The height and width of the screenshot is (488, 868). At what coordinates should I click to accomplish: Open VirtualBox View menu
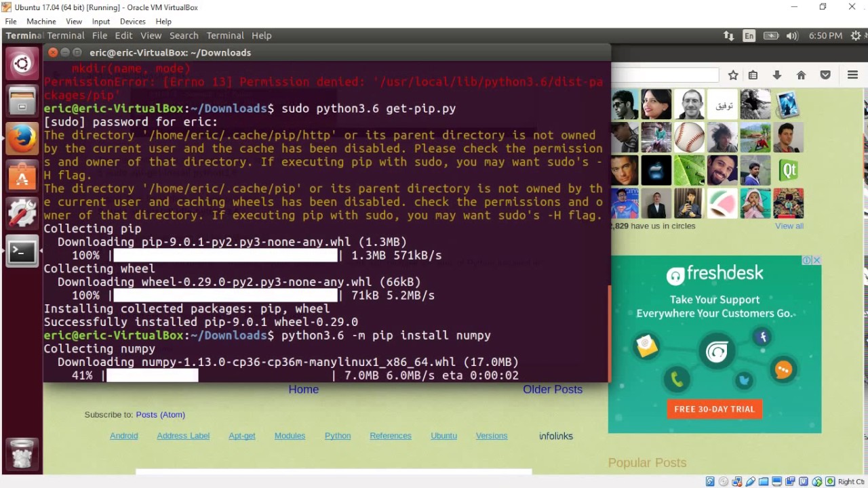pyautogui.click(x=74, y=22)
